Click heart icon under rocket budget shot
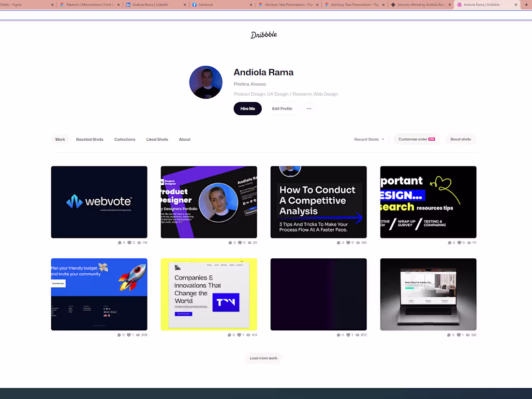 tap(129, 335)
